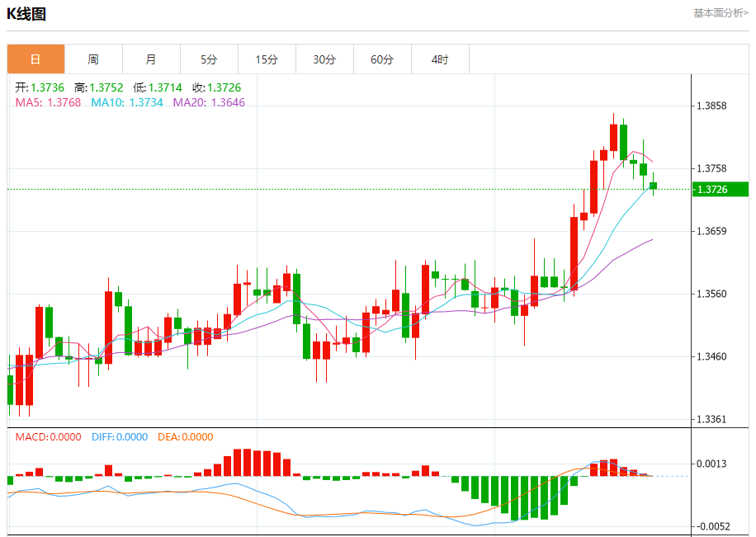This screenshot has width=756, height=537.
Task: Click the 1.3361 price axis label
Action: click(x=711, y=419)
